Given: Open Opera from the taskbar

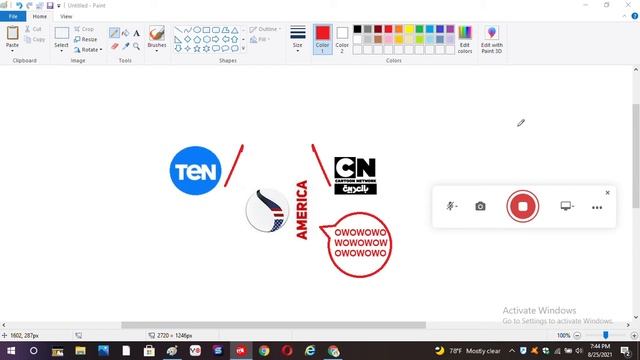Looking at the screenshot, I should 287,351.
